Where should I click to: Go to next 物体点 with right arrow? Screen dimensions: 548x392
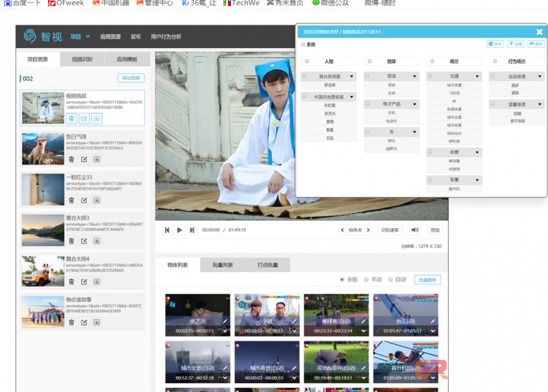369,230
